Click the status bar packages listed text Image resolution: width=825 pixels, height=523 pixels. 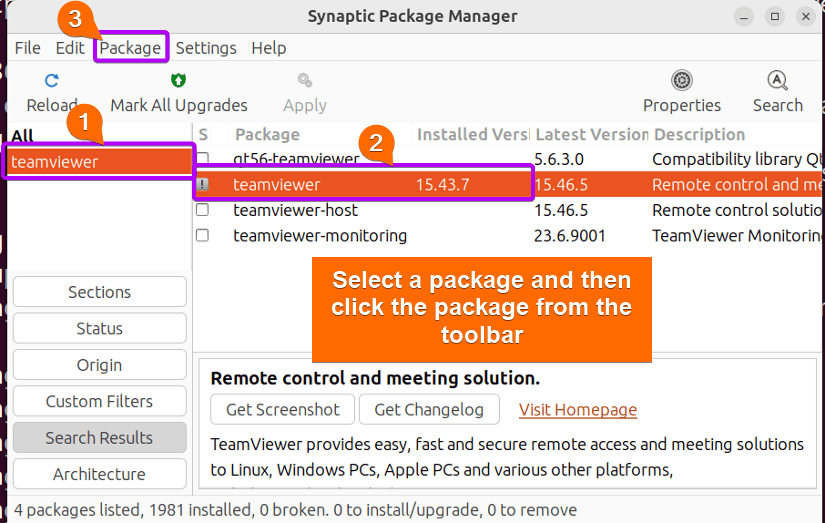tap(295, 510)
